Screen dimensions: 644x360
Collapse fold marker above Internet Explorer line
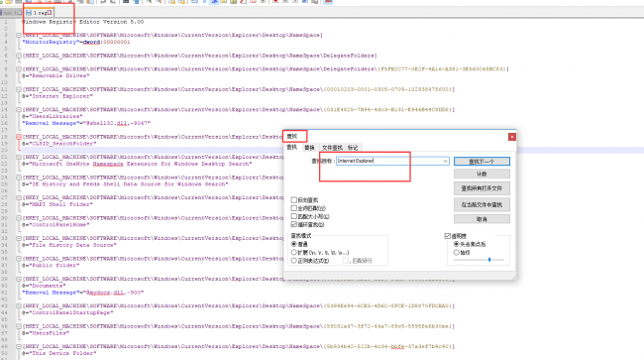pyautogui.click(x=19, y=89)
